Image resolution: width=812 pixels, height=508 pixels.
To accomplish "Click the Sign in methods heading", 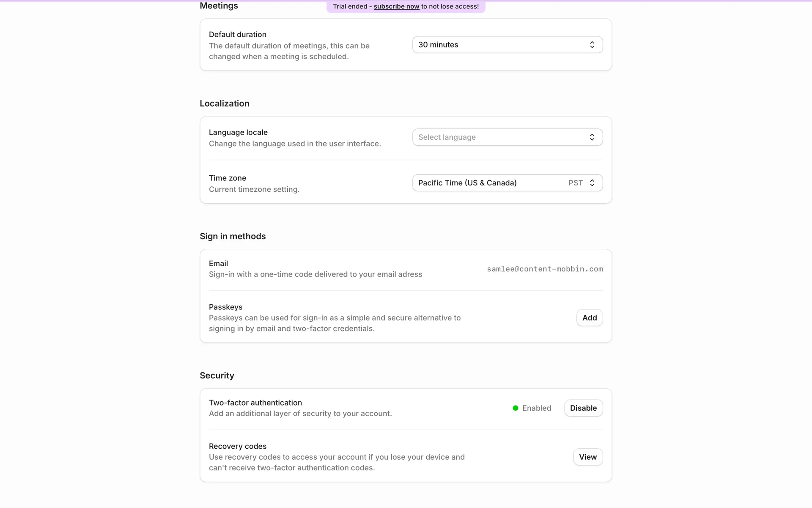I will click(233, 236).
